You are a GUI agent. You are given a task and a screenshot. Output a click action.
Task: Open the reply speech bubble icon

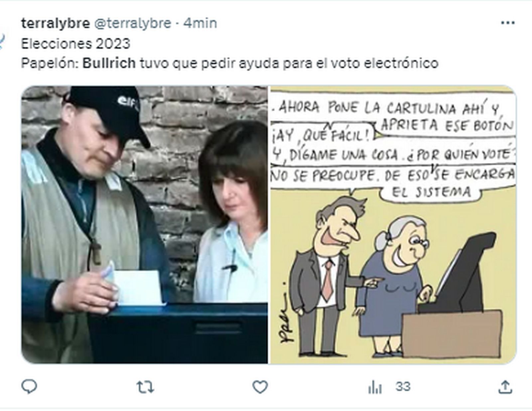[29, 387]
